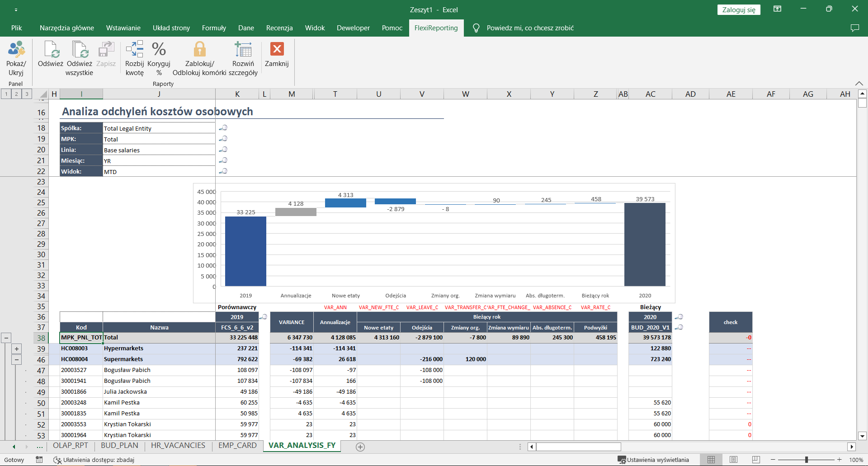Collapse the ribbon with the chevron arrow

(x=859, y=84)
